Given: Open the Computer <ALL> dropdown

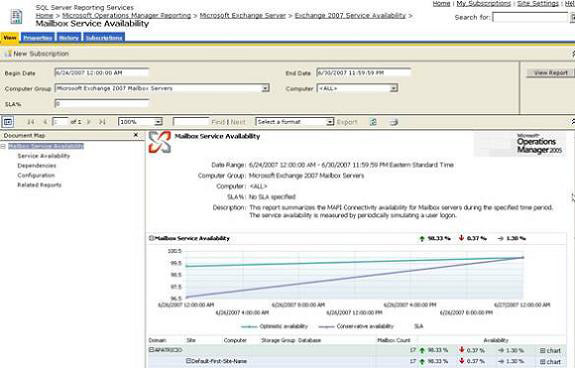Looking at the screenshot, I should coord(393,88).
